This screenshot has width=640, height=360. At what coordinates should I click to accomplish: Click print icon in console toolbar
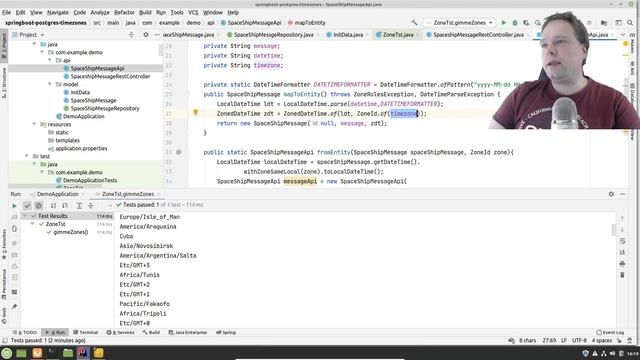(x=622, y=264)
